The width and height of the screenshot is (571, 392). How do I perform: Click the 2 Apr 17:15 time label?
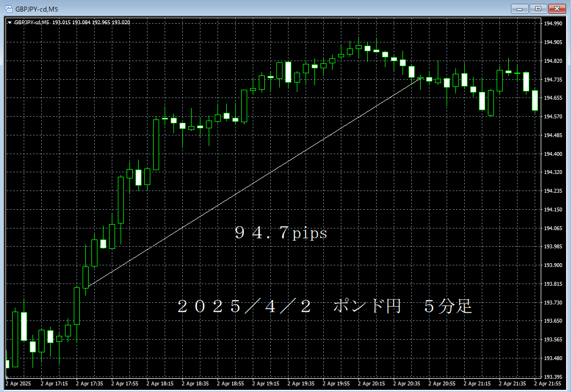[54, 383]
